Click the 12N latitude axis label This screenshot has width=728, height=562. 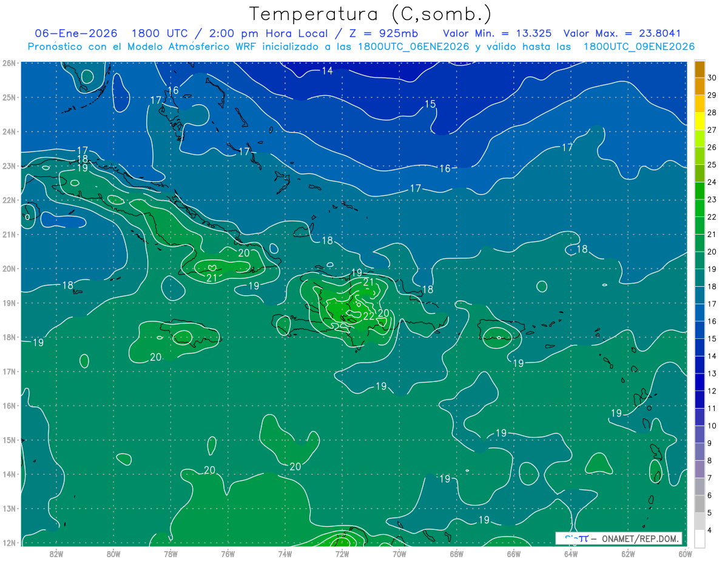pos(9,543)
